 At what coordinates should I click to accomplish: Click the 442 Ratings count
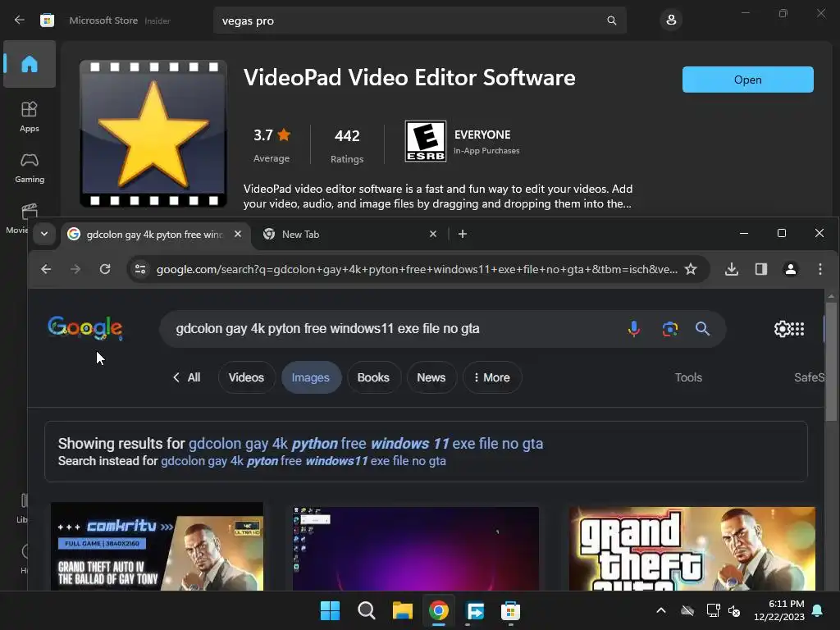tap(347, 144)
